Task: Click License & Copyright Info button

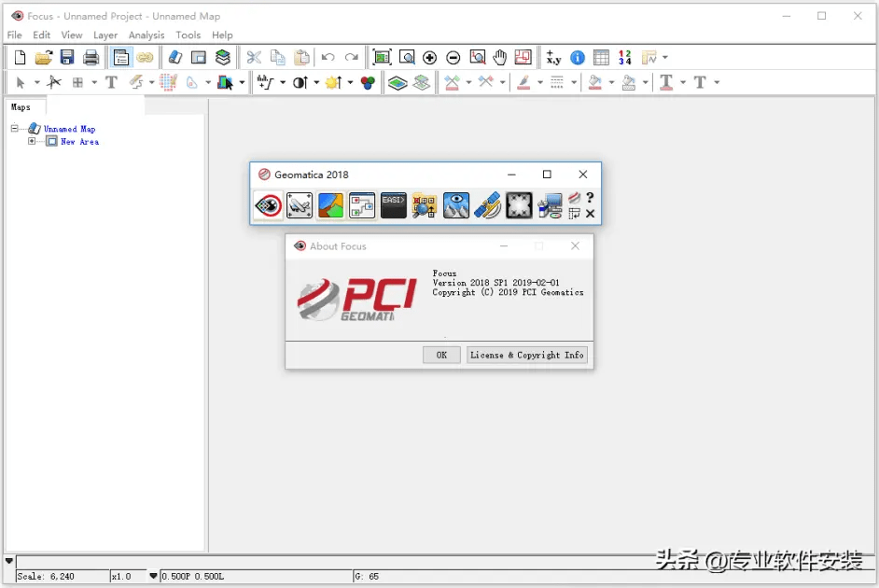Action: click(527, 355)
